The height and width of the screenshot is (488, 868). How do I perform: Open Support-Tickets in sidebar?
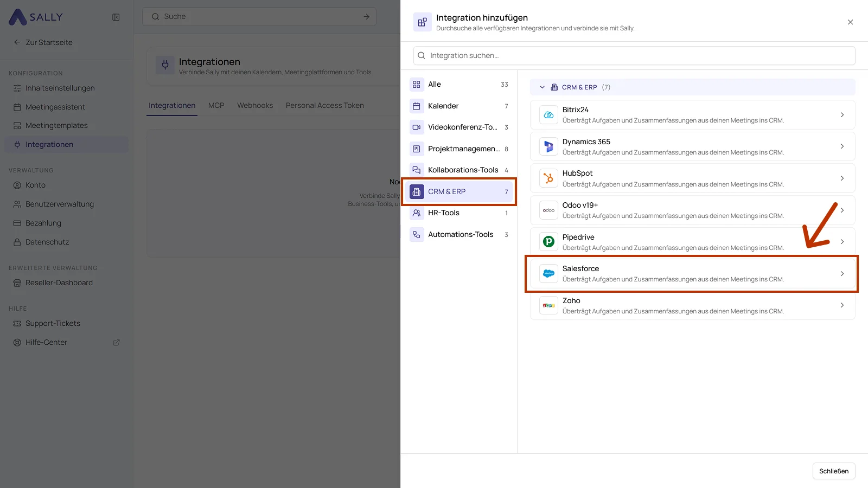pos(66,324)
